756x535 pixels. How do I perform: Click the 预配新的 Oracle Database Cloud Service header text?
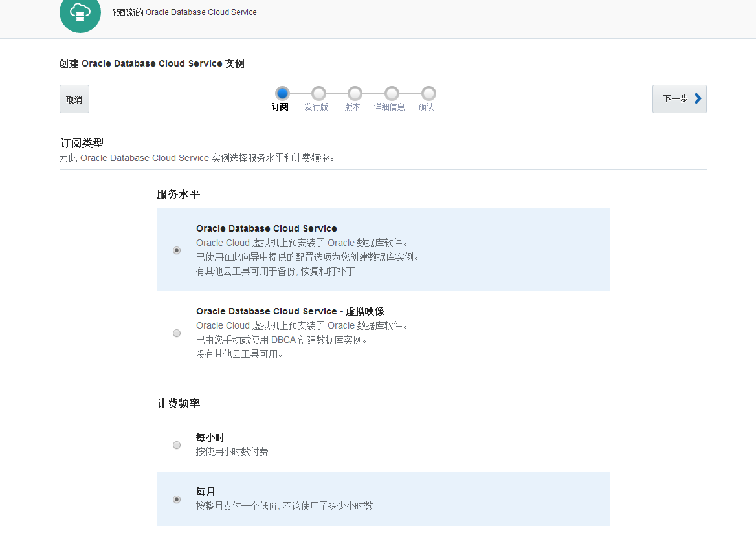click(x=184, y=12)
